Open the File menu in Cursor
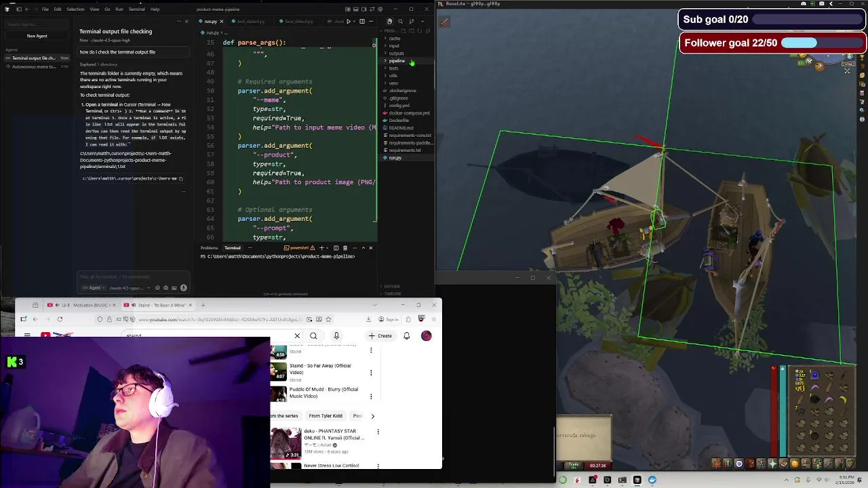Screen dimensions: 868x488 (x=45, y=9)
